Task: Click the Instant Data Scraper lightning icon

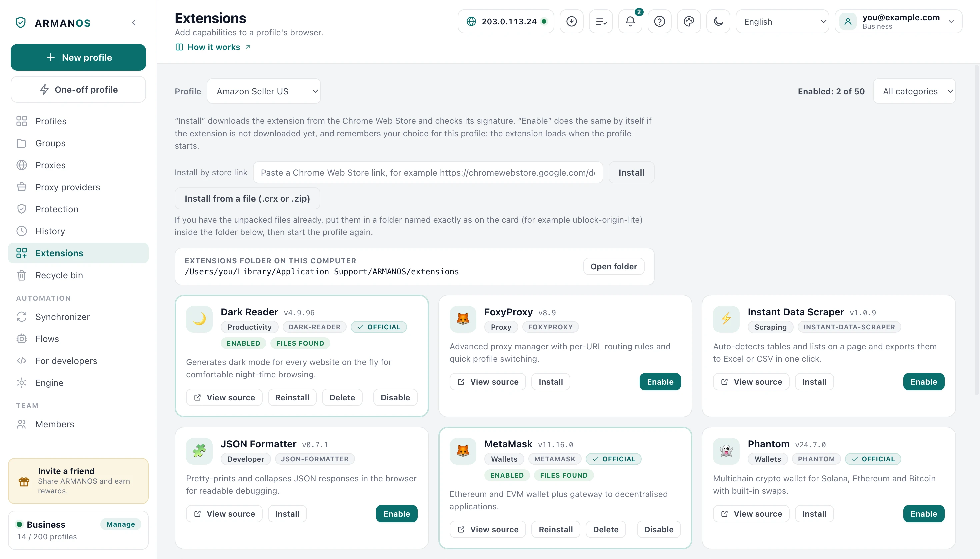Action: point(726,319)
